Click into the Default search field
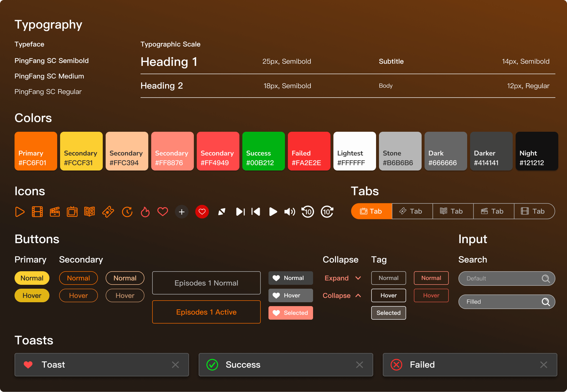 coord(507,278)
